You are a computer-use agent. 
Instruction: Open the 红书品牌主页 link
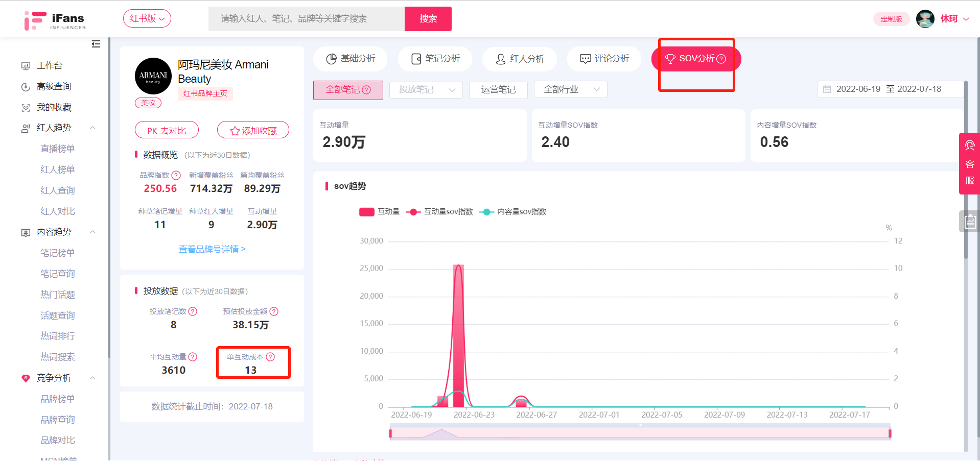[205, 94]
